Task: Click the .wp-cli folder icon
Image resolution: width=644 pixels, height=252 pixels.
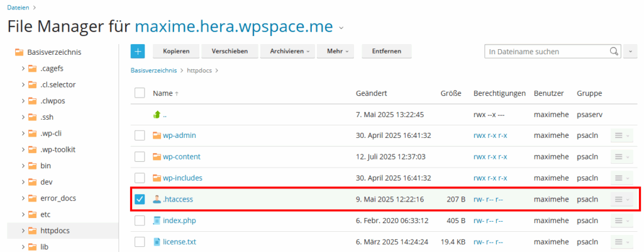Action: pos(33,134)
